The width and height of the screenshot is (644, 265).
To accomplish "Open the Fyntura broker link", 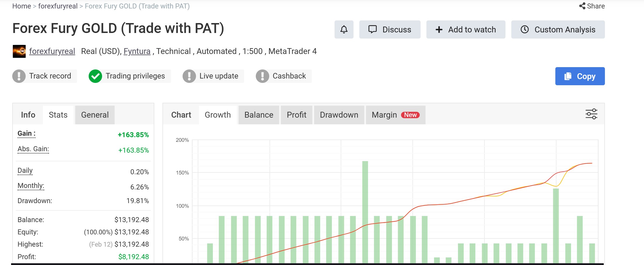I will click(137, 51).
